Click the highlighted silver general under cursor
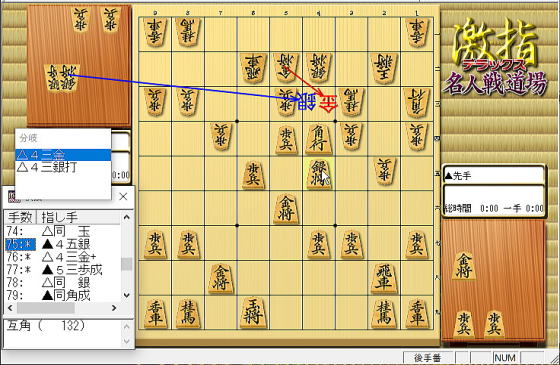 (318, 174)
